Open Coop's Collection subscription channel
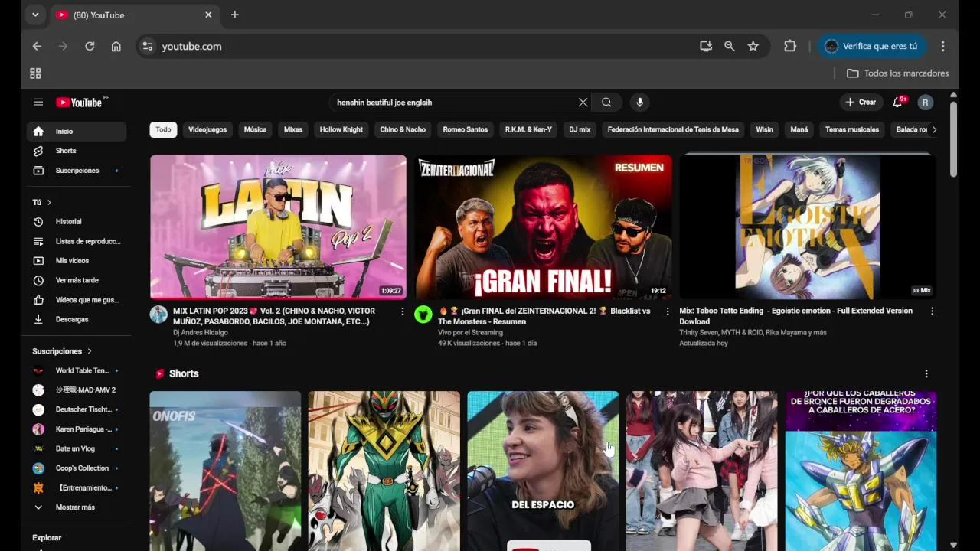Image resolution: width=980 pixels, height=551 pixels. point(77,468)
